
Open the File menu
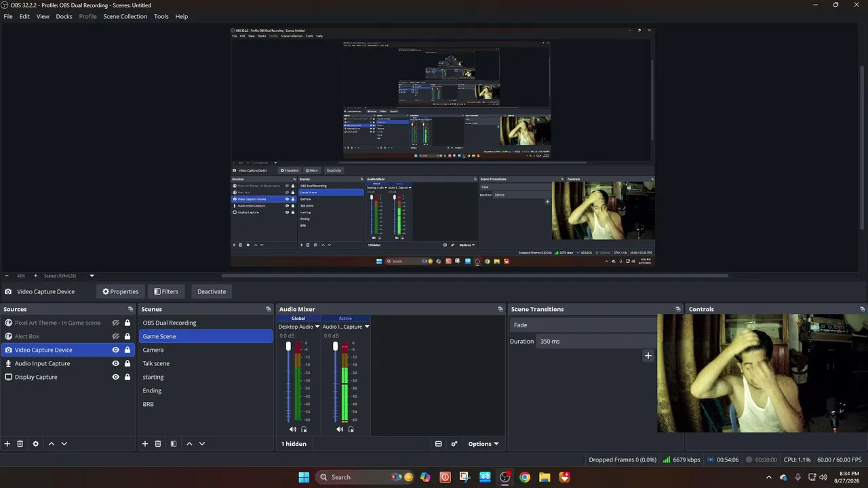(8, 16)
